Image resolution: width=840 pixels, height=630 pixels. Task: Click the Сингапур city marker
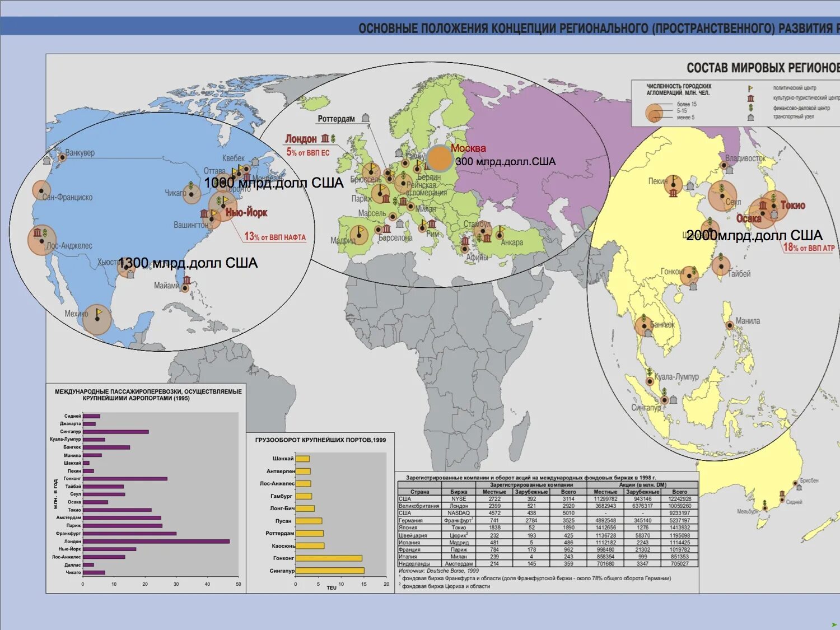tap(665, 400)
